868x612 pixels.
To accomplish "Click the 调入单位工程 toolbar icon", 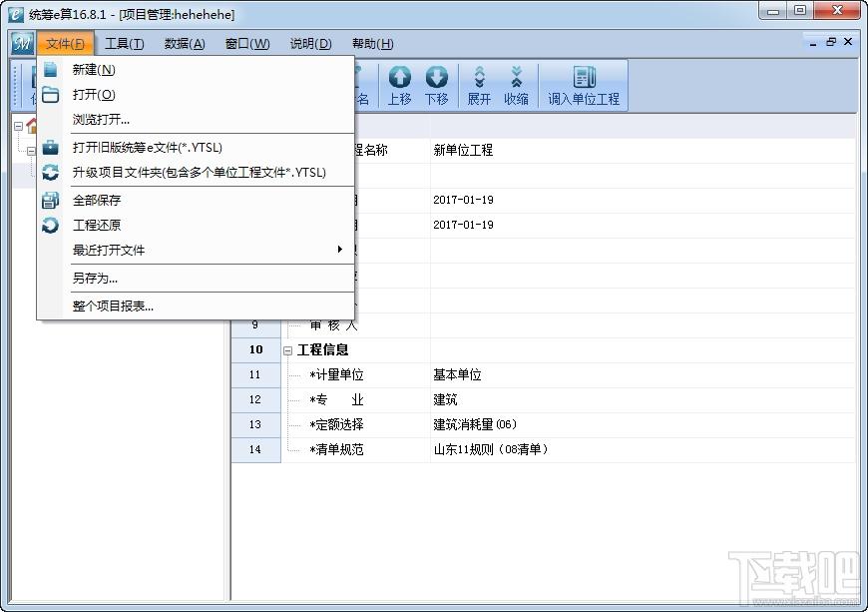I will pos(584,85).
